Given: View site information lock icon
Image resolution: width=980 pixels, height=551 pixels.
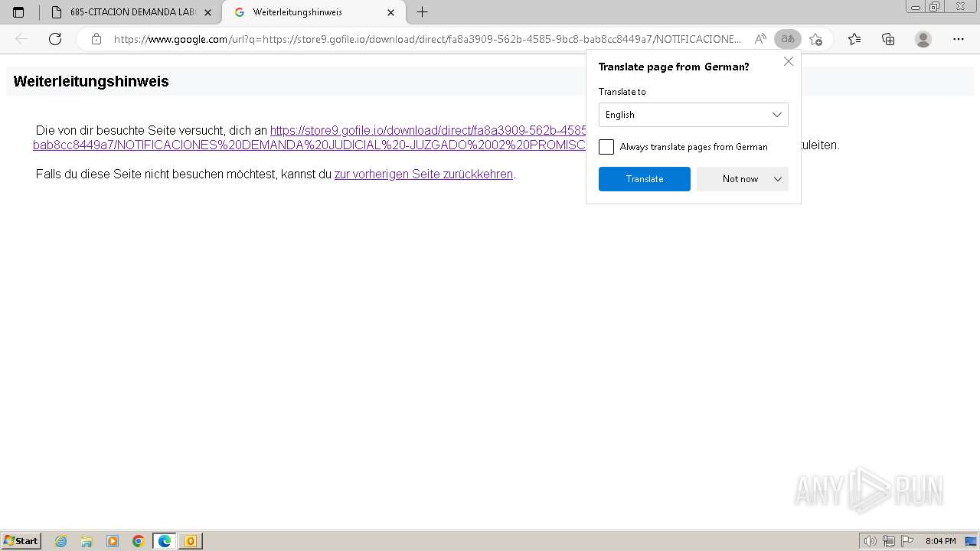Looking at the screenshot, I should pos(96,39).
